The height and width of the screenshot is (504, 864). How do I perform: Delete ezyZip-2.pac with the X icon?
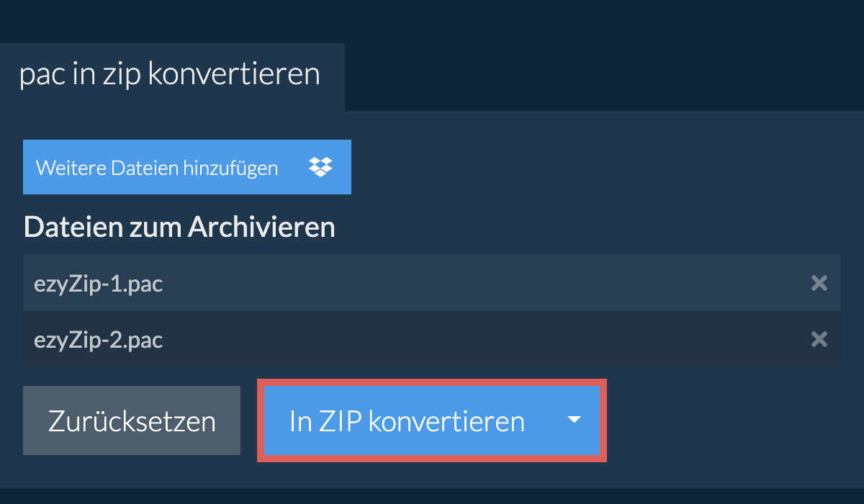[819, 339]
